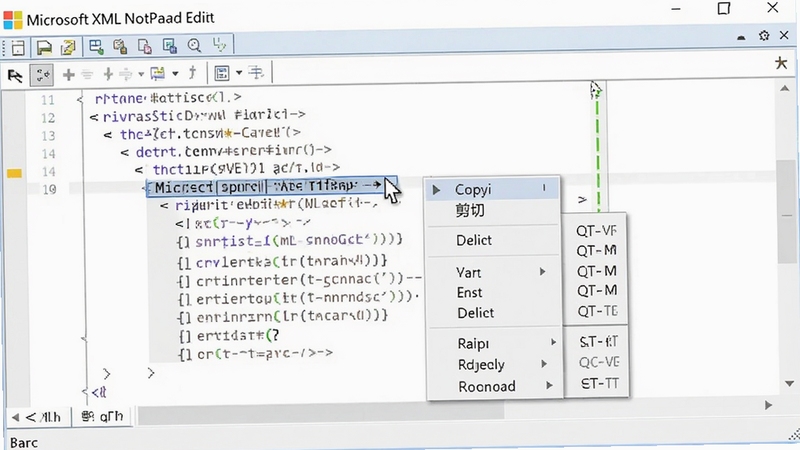Viewport: 800px width, 450px height.
Task: Click the horizontal scrollbar right arrow
Action: 768,405
